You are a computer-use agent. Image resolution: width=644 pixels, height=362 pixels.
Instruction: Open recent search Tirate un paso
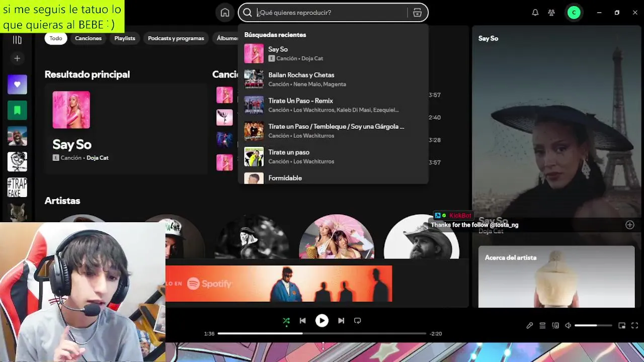point(333,157)
